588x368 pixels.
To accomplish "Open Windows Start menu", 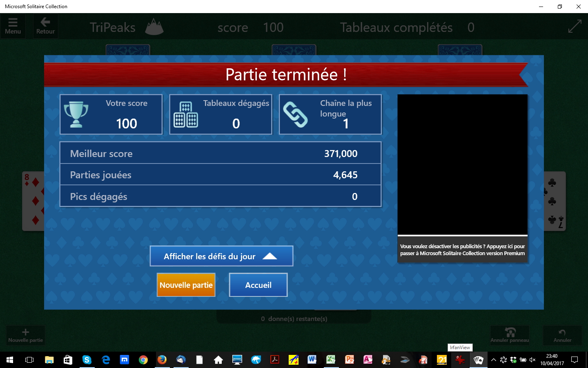I will 10,360.
